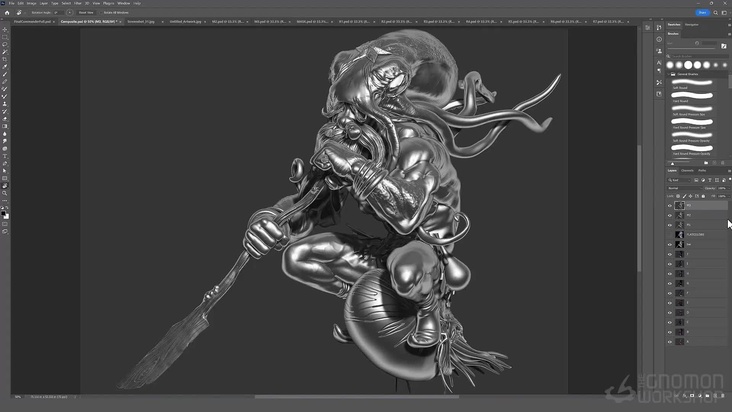This screenshot has width=732, height=412.
Task: Lock transparent pixels icon
Action: click(678, 196)
